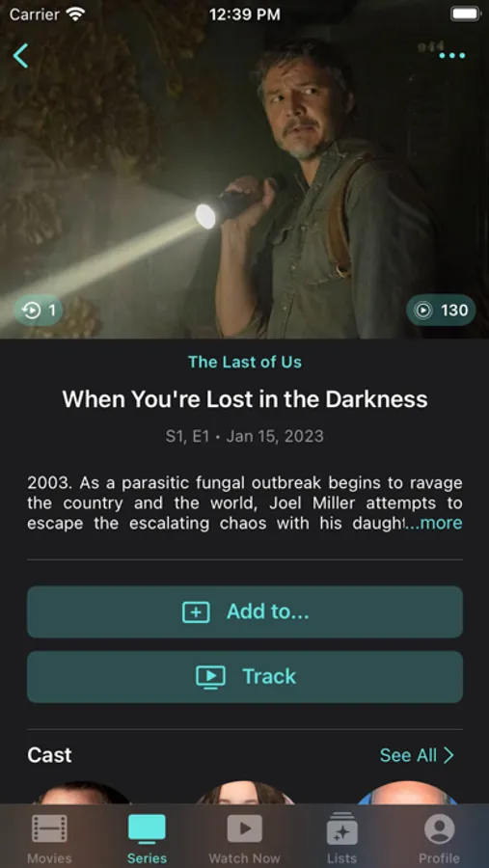Tap the plus icon inside Add to...
489x868 pixels.
pos(196,612)
